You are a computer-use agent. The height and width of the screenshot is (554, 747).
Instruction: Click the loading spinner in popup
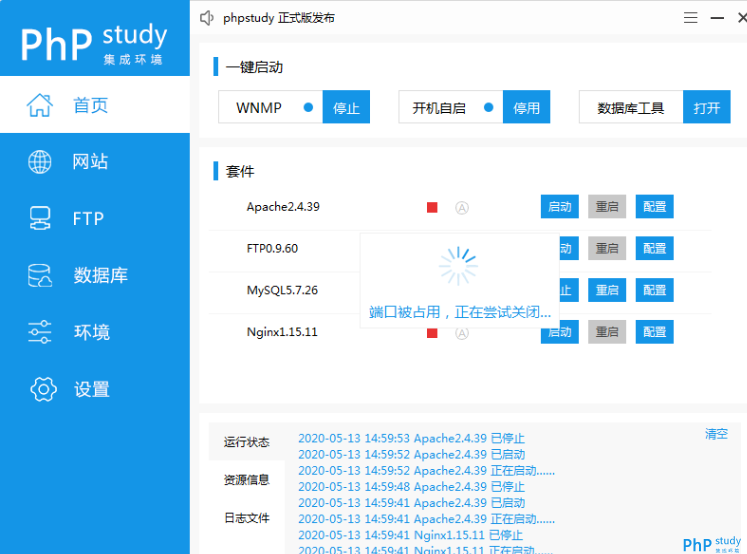click(x=458, y=266)
